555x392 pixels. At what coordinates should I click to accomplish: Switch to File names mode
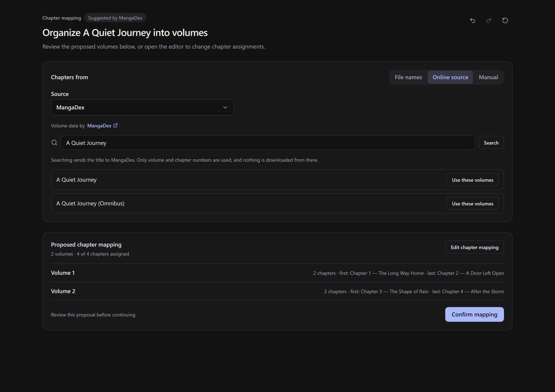(x=408, y=77)
